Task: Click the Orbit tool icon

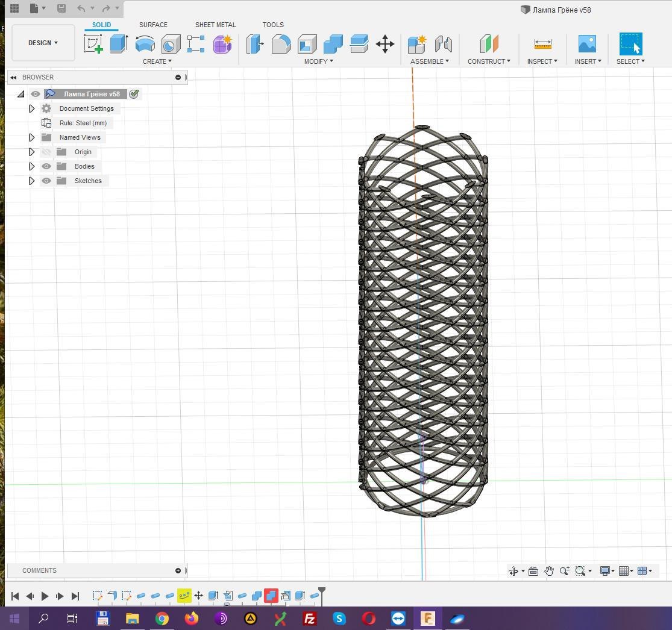Action: click(x=513, y=571)
